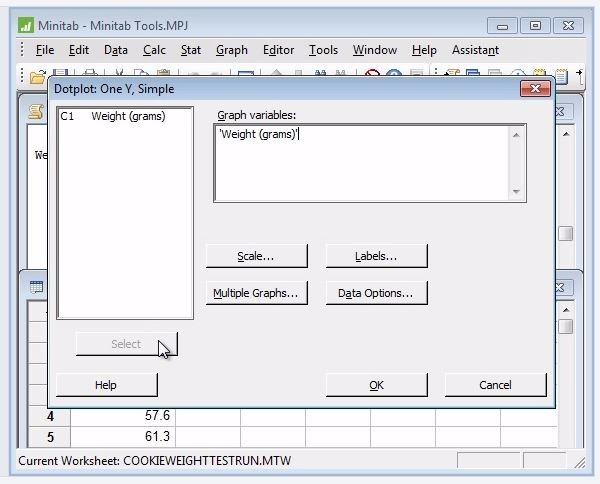Confirm the dotplot with OK
This screenshot has width=600, height=484.
[x=376, y=385]
